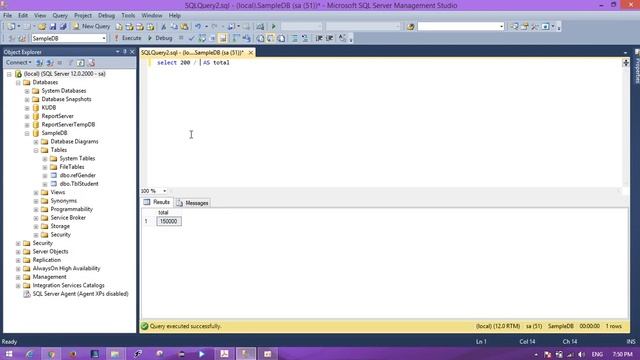
Task: Click the Copy icon in the toolbar
Action: 174,27
